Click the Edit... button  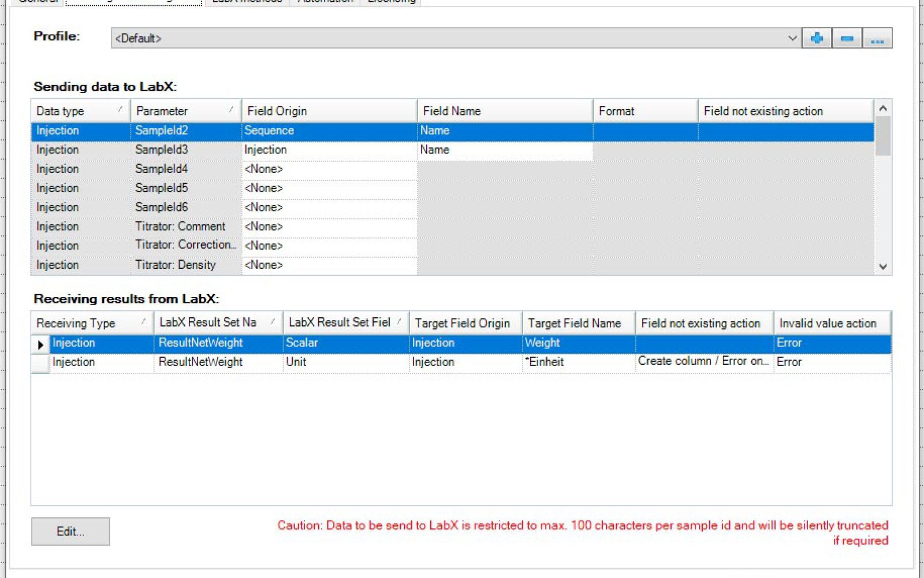[x=70, y=531]
